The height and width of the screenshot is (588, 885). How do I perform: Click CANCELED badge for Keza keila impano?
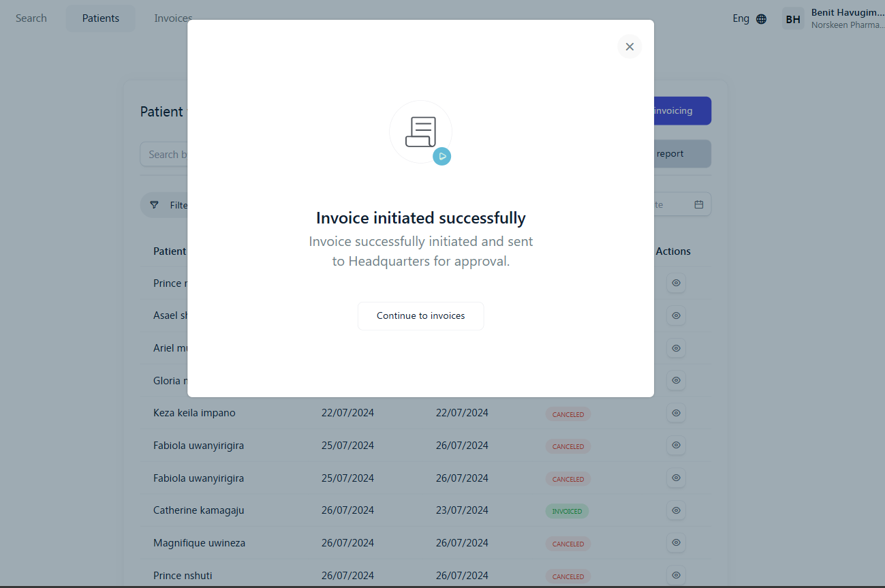[568, 414]
